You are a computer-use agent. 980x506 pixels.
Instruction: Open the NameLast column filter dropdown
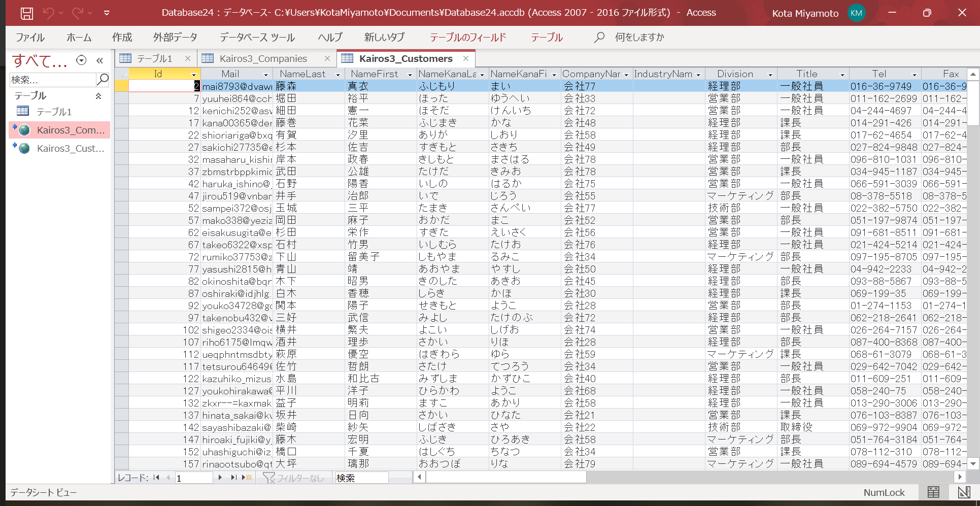(338, 75)
